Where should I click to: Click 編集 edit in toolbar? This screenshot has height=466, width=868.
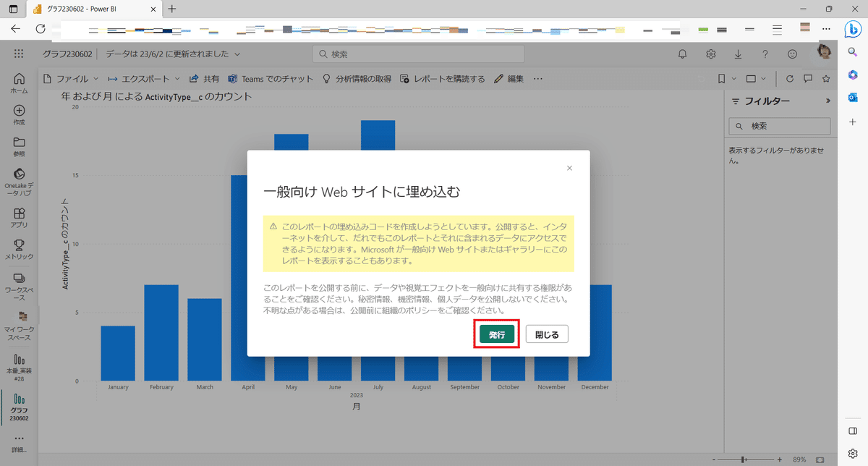(x=509, y=79)
